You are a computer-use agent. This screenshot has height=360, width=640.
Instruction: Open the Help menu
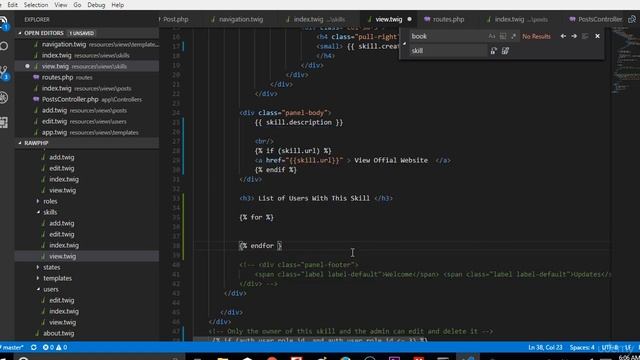click(x=118, y=5)
